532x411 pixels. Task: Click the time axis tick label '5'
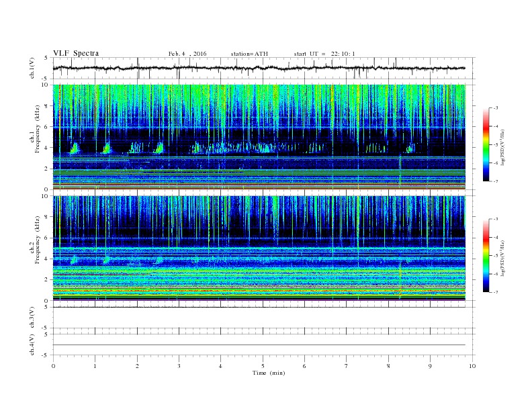coord(263,366)
